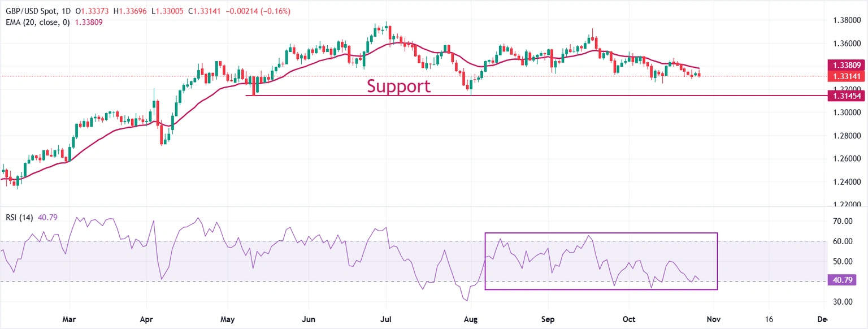The height and width of the screenshot is (329, 868).
Task: Select the EMA (20, close, 0) indicator label
Action: 37,22
